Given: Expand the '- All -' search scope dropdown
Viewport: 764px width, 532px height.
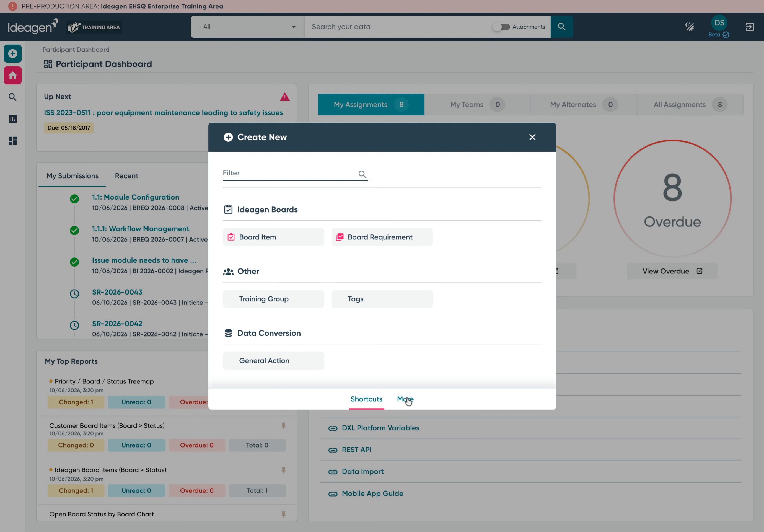Looking at the screenshot, I should point(248,27).
